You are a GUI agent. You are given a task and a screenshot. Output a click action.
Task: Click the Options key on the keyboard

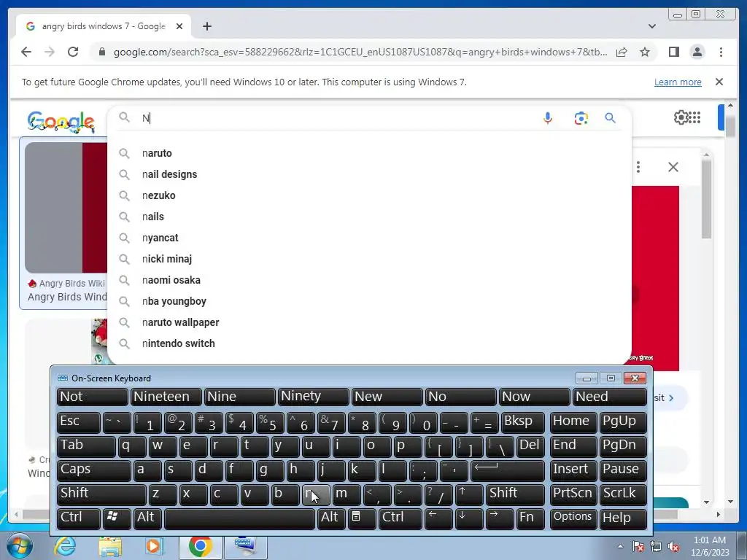point(573,518)
